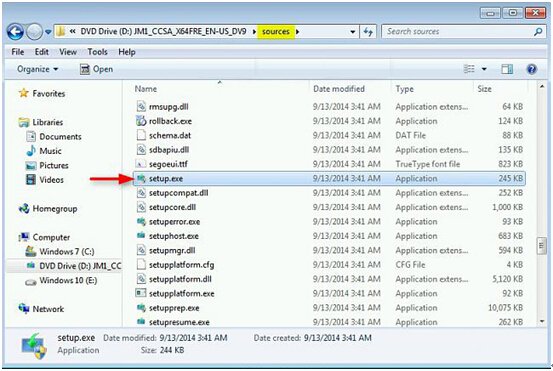Click the sources breadcrumb segment

pos(276,32)
